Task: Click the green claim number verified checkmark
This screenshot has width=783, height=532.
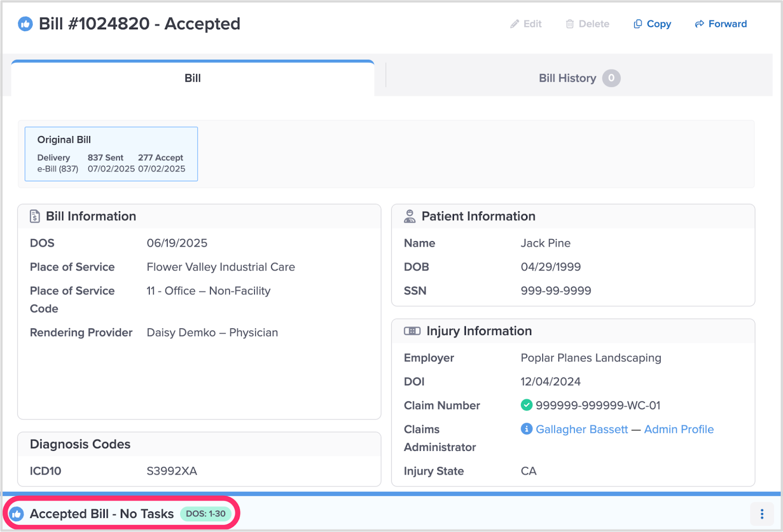Action: click(x=527, y=405)
